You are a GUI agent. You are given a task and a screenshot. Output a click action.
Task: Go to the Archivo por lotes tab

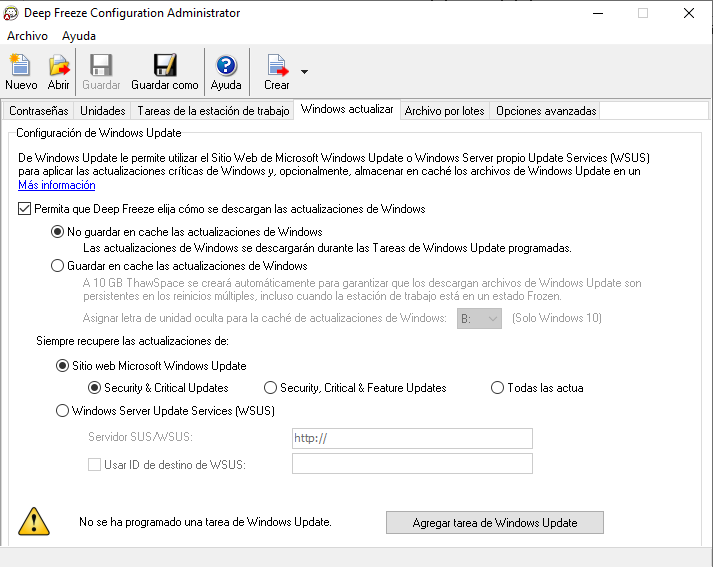[444, 111]
